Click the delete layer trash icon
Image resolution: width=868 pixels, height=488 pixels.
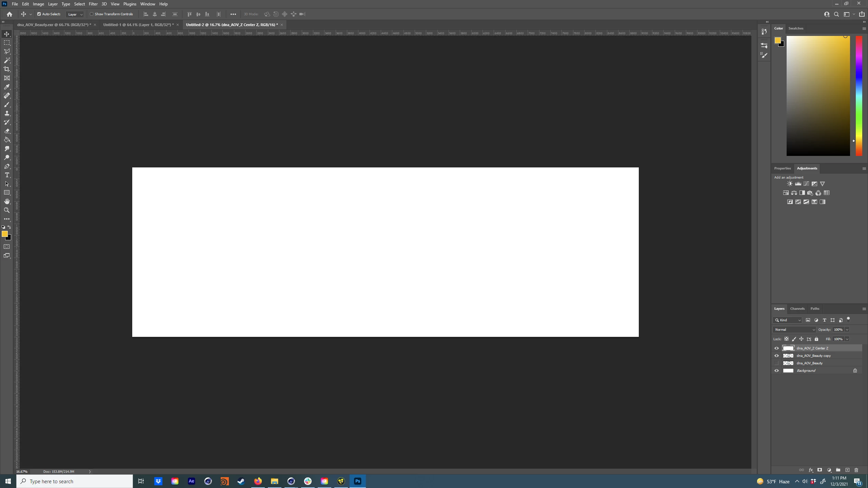[856, 470]
